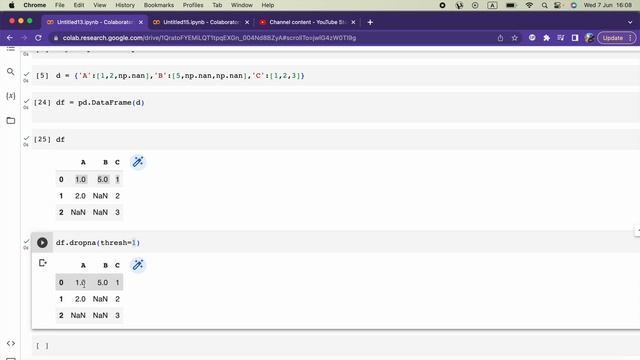Toggle the Chrome side panel
This screenshot has height=360, width=640.
coord(575,38)
